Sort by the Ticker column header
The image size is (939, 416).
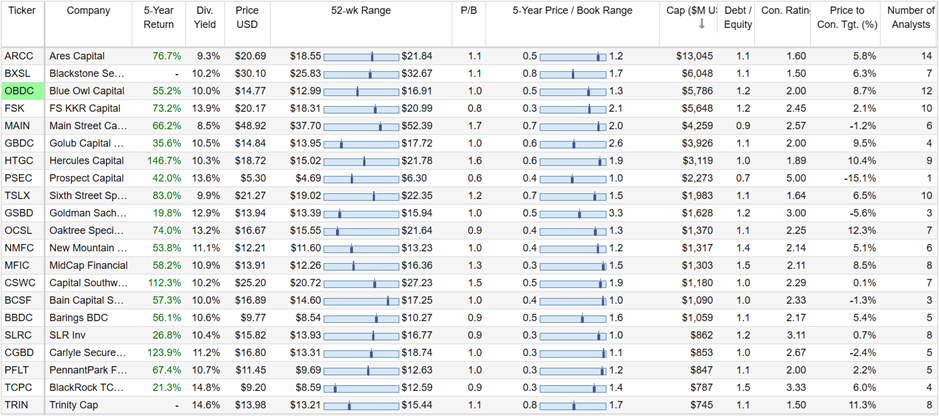[x=22, y=11]
